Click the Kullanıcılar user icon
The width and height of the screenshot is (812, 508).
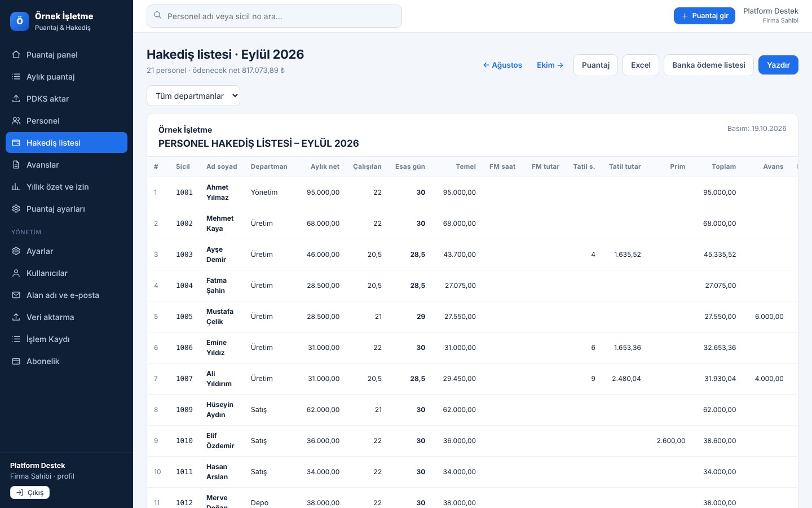pyautogui.click(x=16, y=273)
